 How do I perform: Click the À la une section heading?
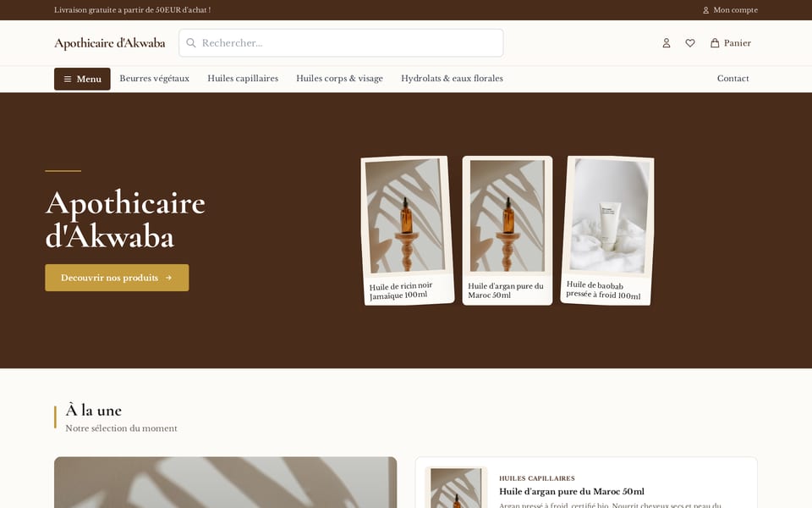click(94, 410)
